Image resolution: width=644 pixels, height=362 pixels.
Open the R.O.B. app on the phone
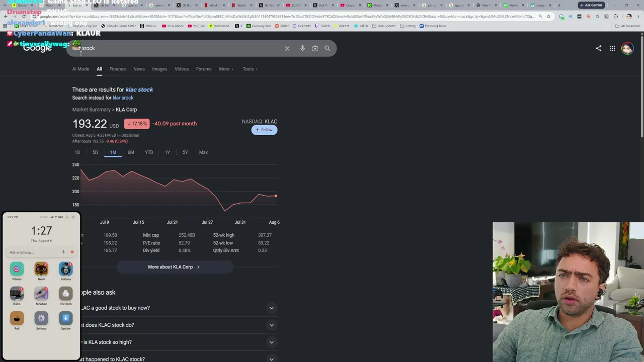click(x=17, y=294)
